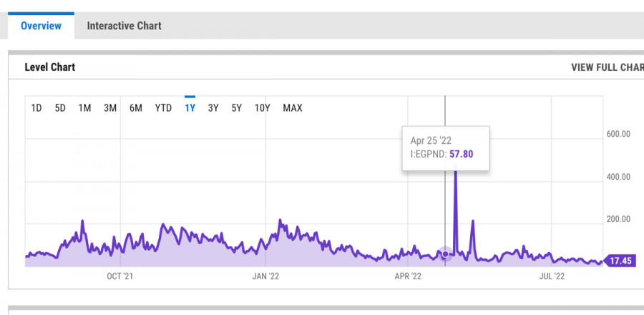This screenshot has height=315, width=644.
Task: Click the VIEW FULL CHART link
Action: (607, 67)
